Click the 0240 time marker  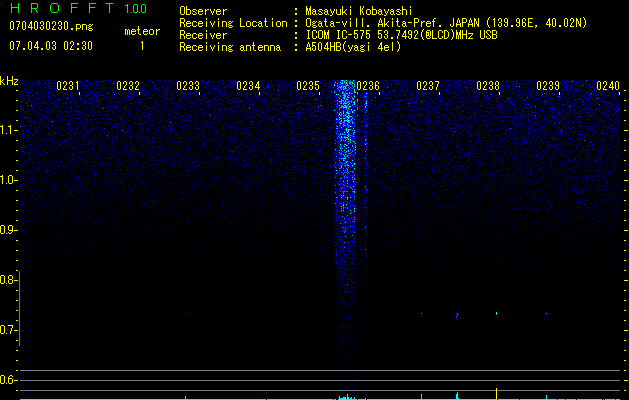click(x=608, y=86)
